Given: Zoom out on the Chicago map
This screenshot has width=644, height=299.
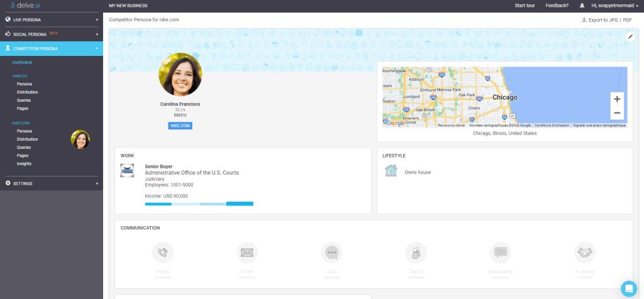Looking at the screenshot, I should click(x=617, y=113).
